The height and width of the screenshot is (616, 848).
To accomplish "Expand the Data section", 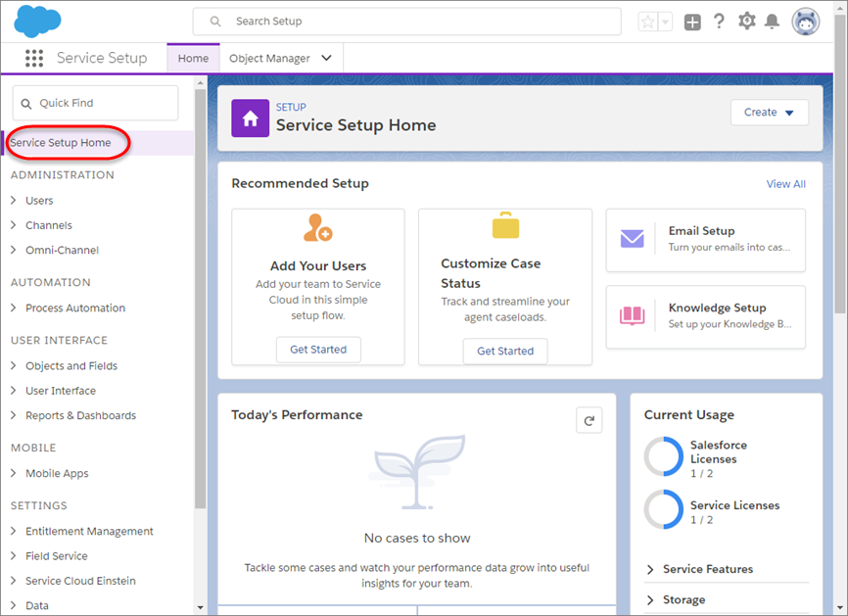I will [x=14, y=606].
